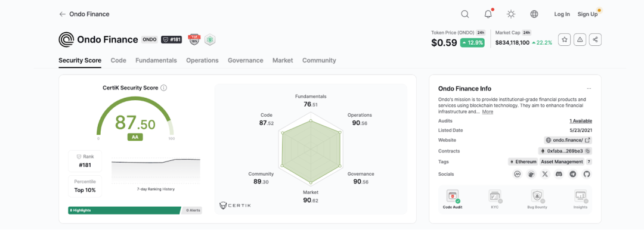The height and width of the screenshot is (230, 644).
Task: Click the KYC icon
Action: [x=494, y=196]
